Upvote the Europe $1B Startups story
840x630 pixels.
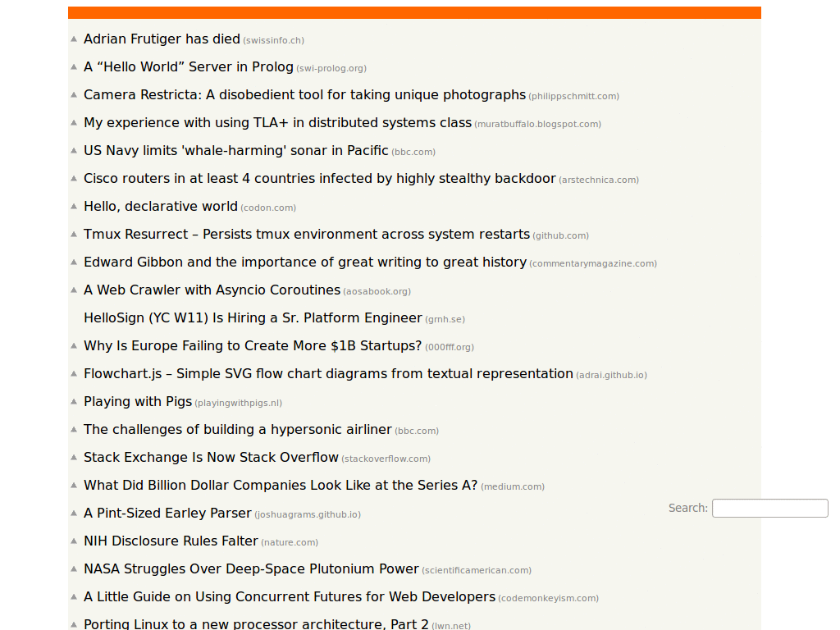click(74, 345)
